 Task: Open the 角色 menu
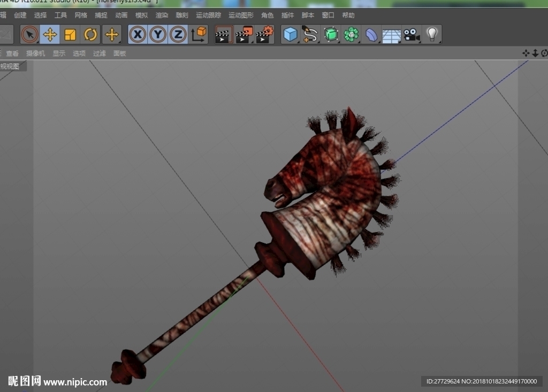268,16
